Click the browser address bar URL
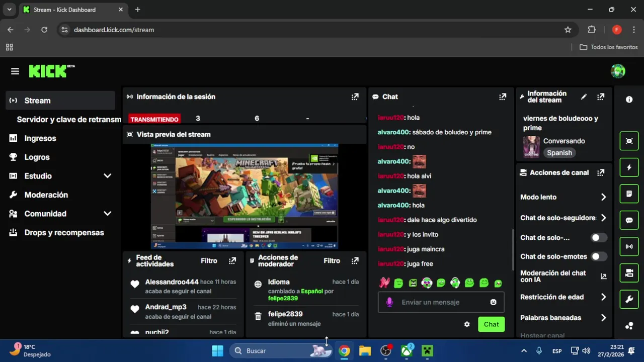This screenshot has width=644, height=362. pos(114,30)
